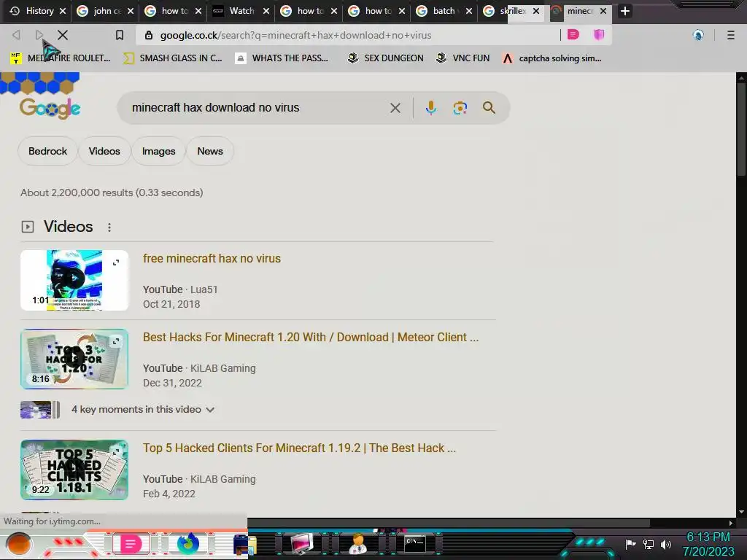Screen dimensions: 747x560
Task: Filter results by Bedrock chip
Action: (47, 151)
